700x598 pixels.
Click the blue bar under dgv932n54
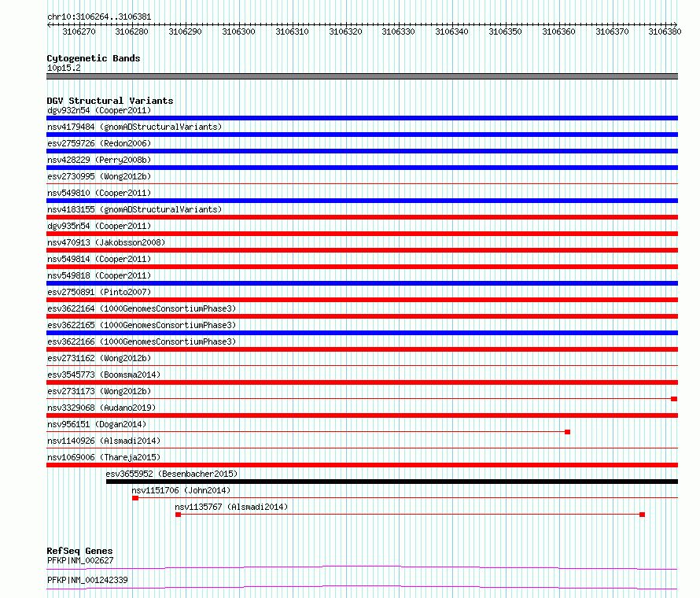tap(362, 118)
